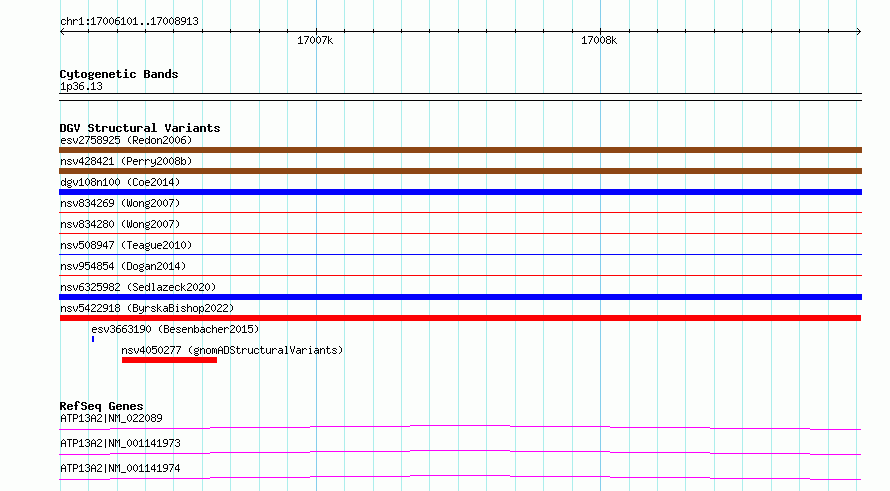
Task: Select the blue dgv108n100 variant bar
Action: 460,192
